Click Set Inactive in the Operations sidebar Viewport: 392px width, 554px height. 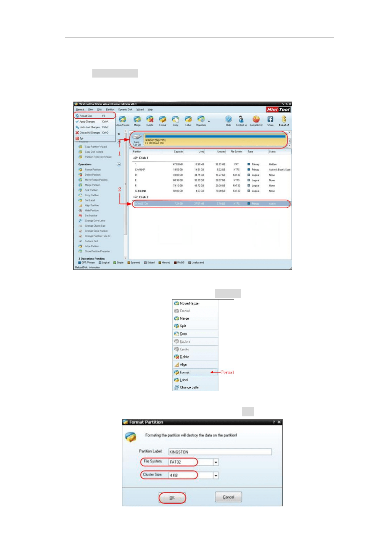tap(88, 216)
